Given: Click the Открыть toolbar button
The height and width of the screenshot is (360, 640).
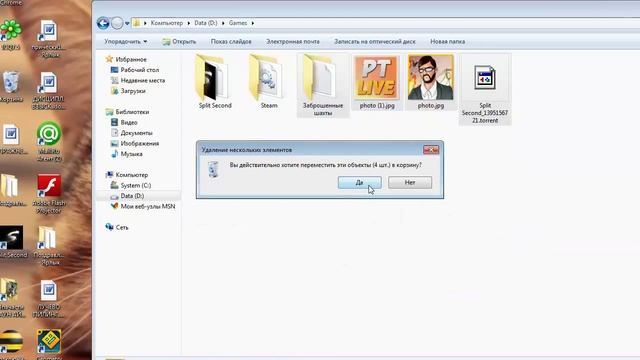Looking at the screenshot, I should tap(179, 42).
